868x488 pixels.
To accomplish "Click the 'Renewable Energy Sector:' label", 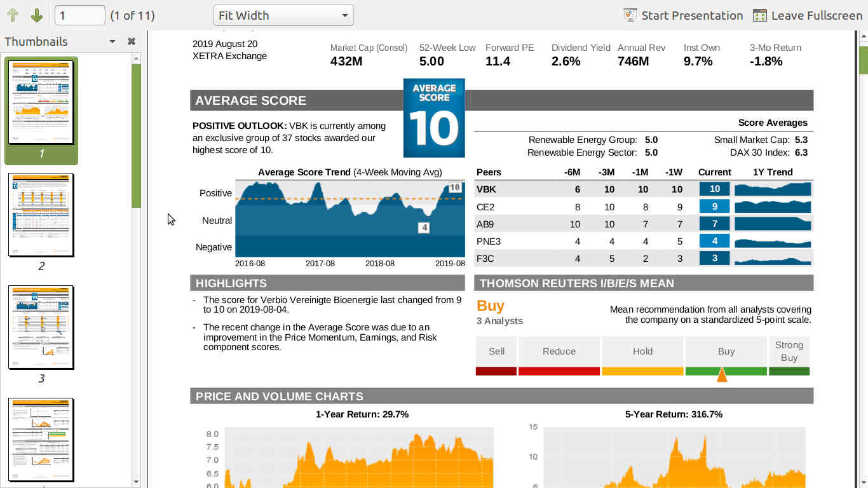I will click(x=582, y=152).
